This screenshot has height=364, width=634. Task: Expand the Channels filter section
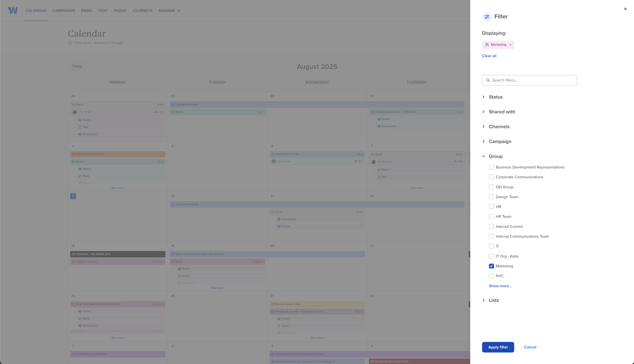496,127
